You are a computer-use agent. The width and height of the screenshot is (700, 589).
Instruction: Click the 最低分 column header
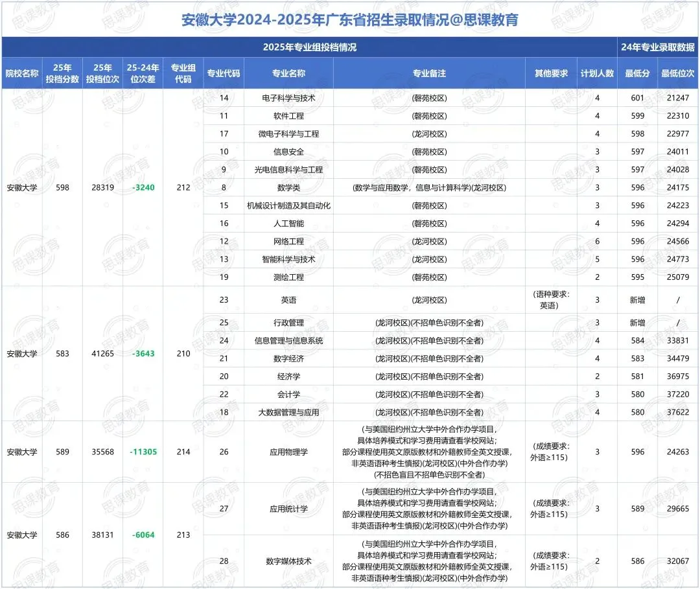[x=638, y=73]
